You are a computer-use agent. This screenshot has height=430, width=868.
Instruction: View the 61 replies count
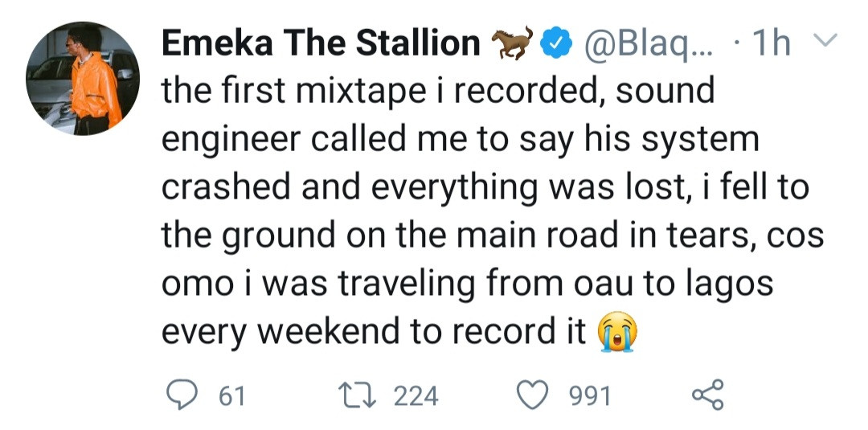[231, 395]
